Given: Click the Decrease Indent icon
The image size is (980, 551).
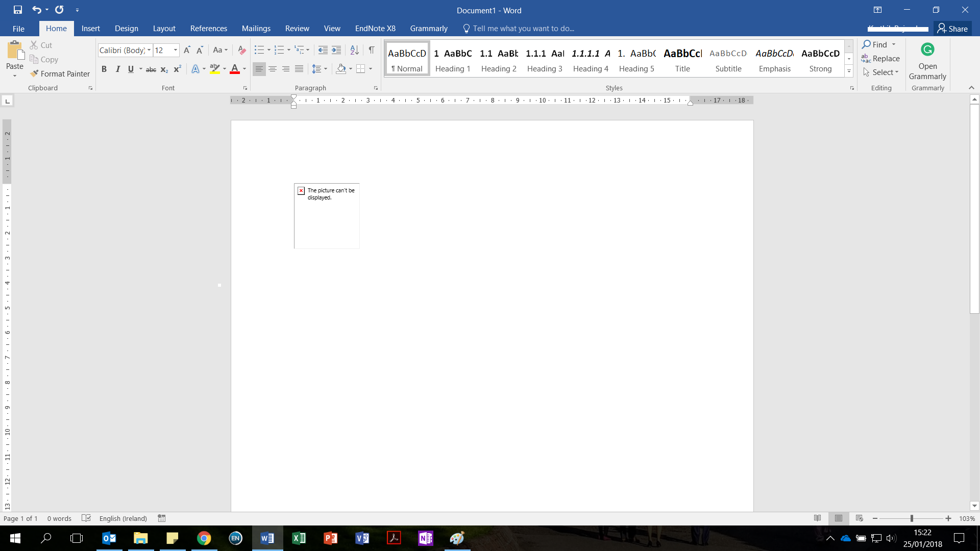Looking at the screenshot, I should point(323,50).
